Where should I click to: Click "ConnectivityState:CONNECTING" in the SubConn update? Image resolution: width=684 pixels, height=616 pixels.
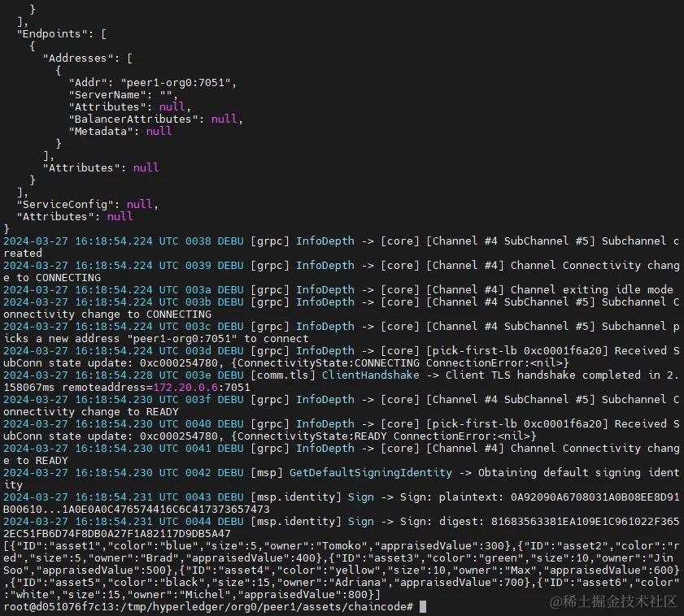tap(328, 363)
